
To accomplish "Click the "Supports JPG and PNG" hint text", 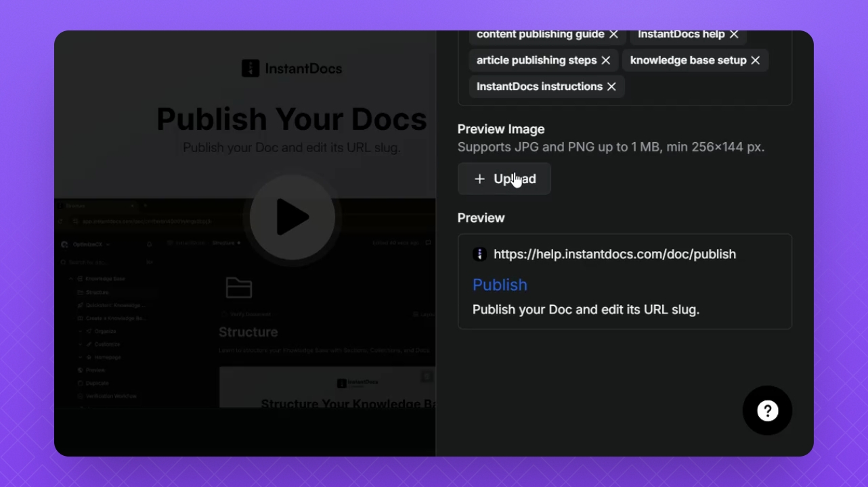I will [x=611, y=147].
